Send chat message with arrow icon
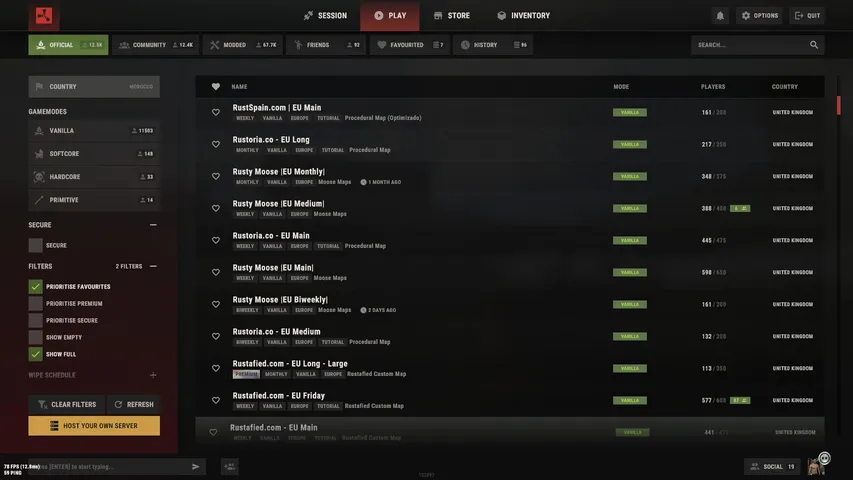The width and height of the screenshot is (853, 480). (x=196, y=466)
